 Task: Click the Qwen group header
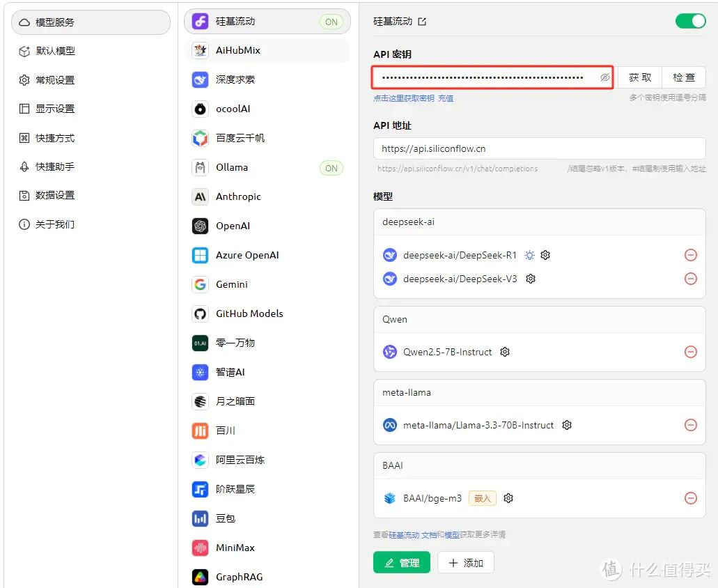pos(540,320)
